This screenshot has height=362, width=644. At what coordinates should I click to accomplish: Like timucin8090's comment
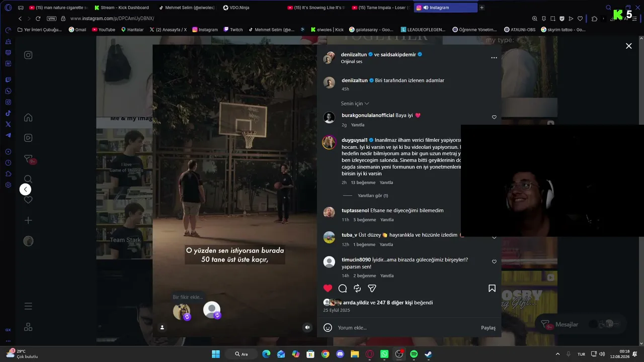(x=494, y=262)
